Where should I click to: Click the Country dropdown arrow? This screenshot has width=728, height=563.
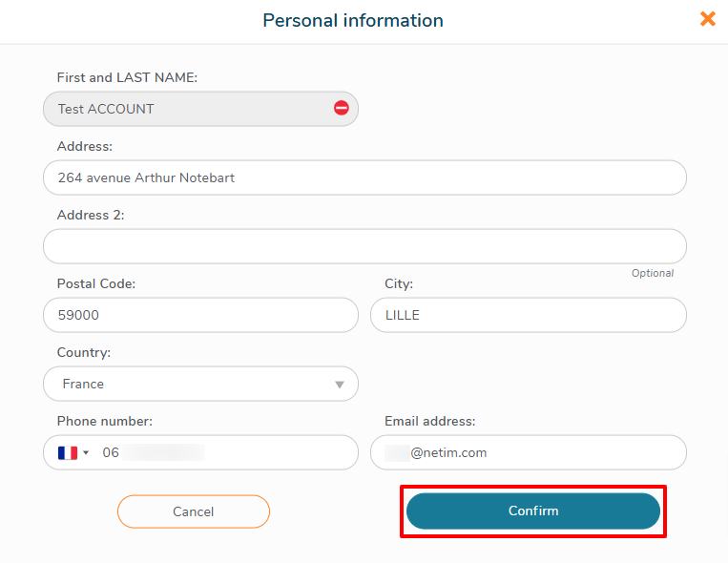pos(339,385)
